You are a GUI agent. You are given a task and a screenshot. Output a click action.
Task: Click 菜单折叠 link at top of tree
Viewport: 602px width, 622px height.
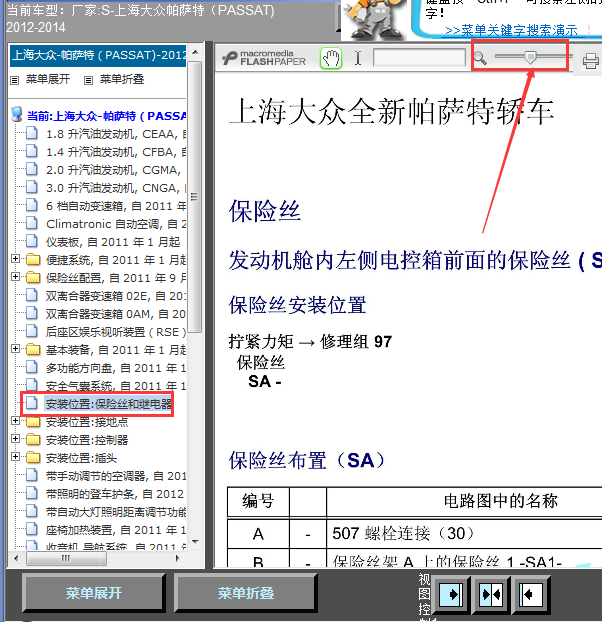[122, 79]
